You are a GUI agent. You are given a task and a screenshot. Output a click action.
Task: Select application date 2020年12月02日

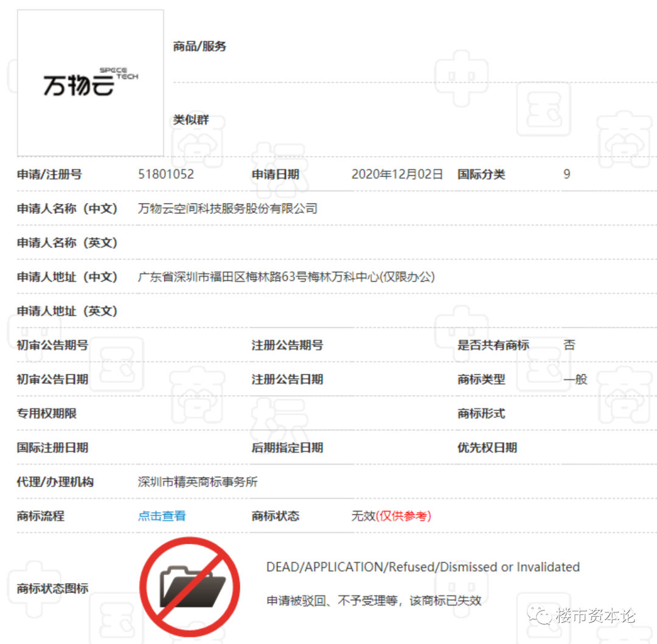click(397, 174)
